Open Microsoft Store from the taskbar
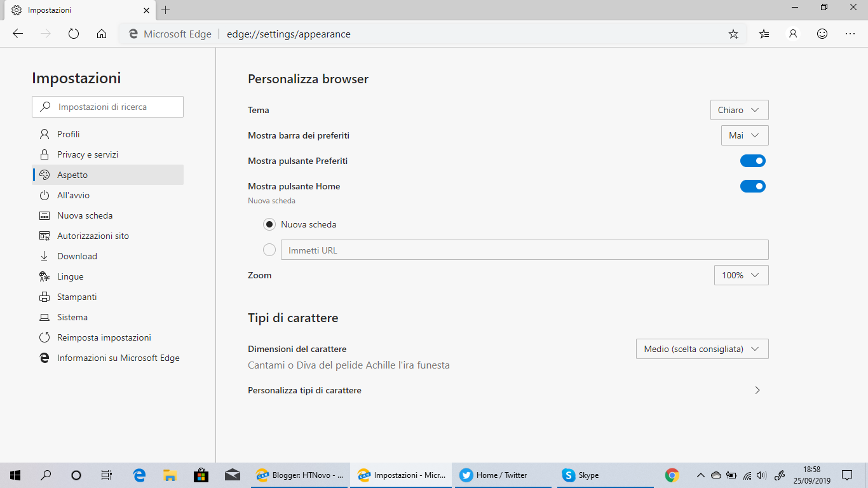This screenshot has width=868, height=488. coord(201,475)
